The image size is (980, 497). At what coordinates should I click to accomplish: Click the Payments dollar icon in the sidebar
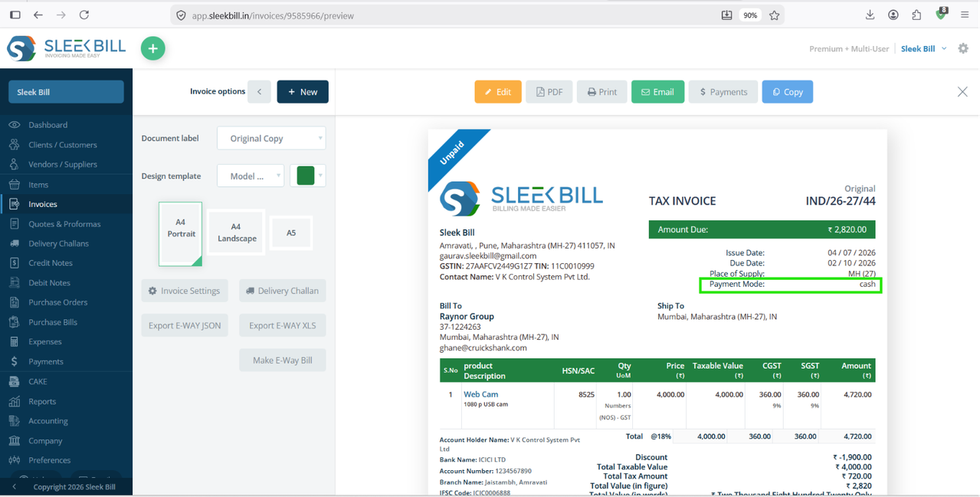click(15, 361)
